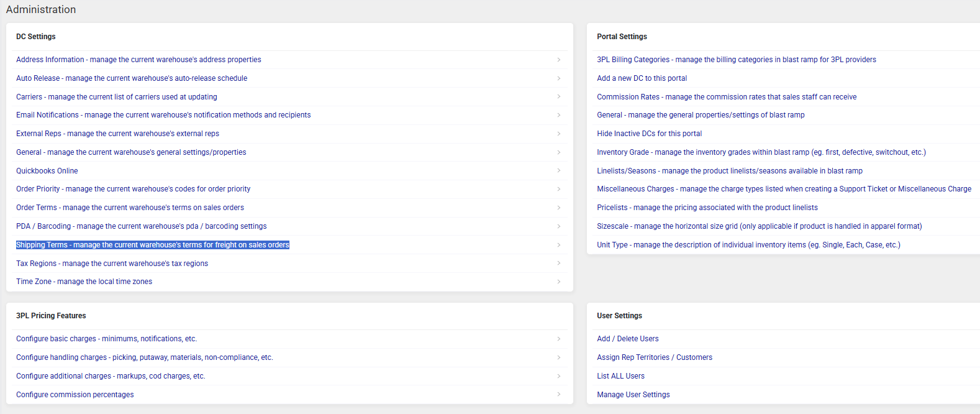Viewport: 980px width, 414px height.
Task: Click the chevron on the Carriers row
Action: coord(559,97)
